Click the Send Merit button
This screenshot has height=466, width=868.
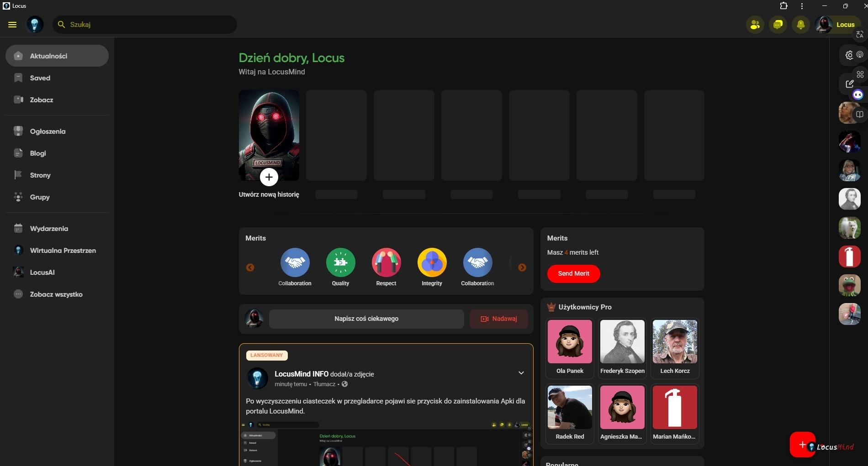coord(573,273)
